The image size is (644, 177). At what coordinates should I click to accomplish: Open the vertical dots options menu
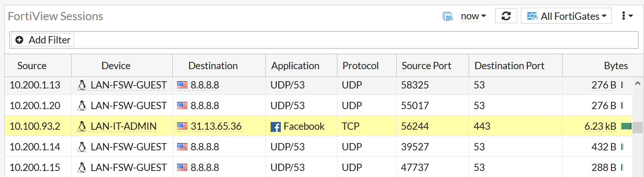[x=627, y=16]
